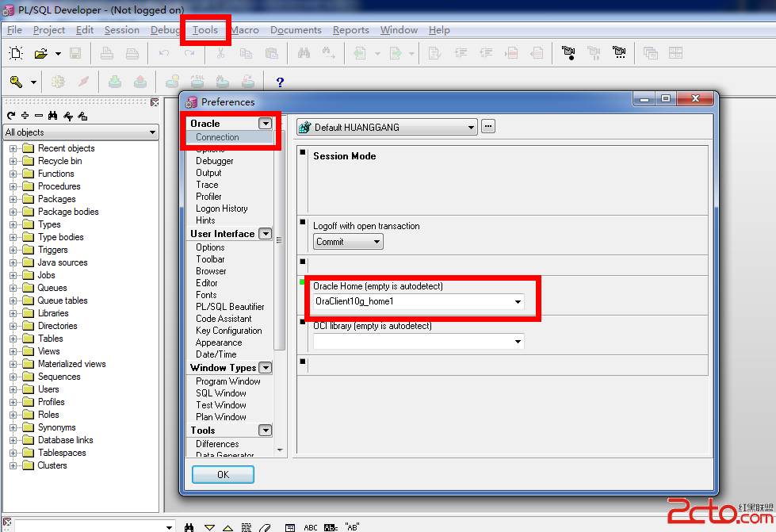Click the Copy icon in toolbar
The height and width of the screenshot is (532, 776).
246,53
